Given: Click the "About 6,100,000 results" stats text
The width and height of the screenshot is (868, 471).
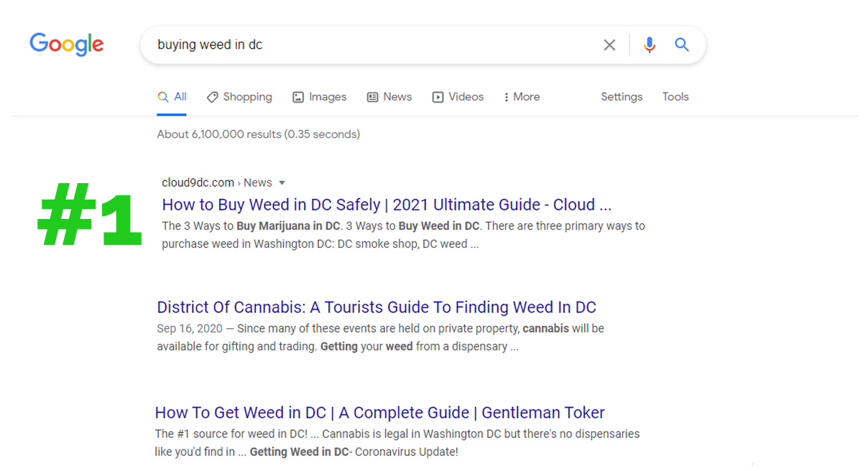Looking at the screenshot, I should (259, 134).
